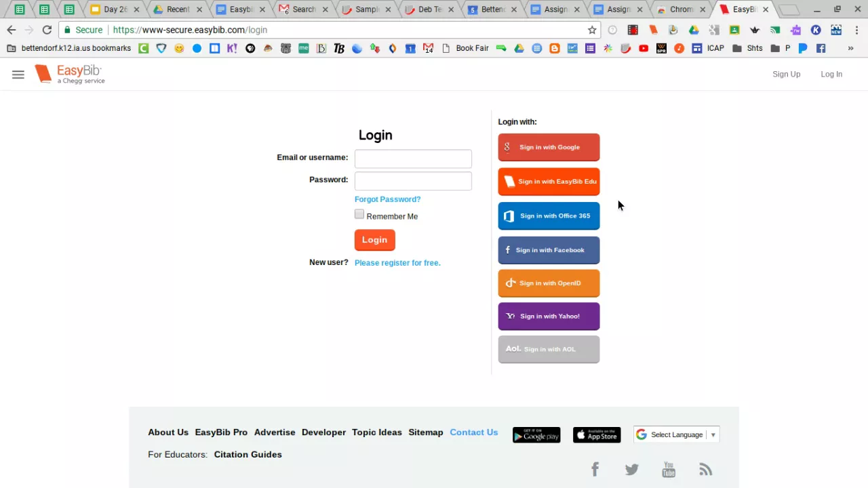Screen dimensions: 868x488
Task: Click the Secure padlock indicator
Action: click(83, 30)
